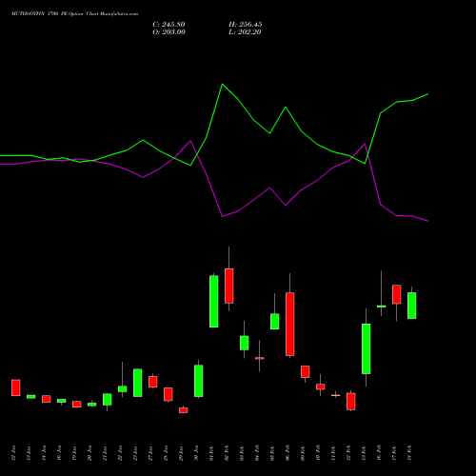The height and width of the screenshot is (476, 476).
Task: Click the green candlestick for 30 Jan
Action: click(199, 381)
